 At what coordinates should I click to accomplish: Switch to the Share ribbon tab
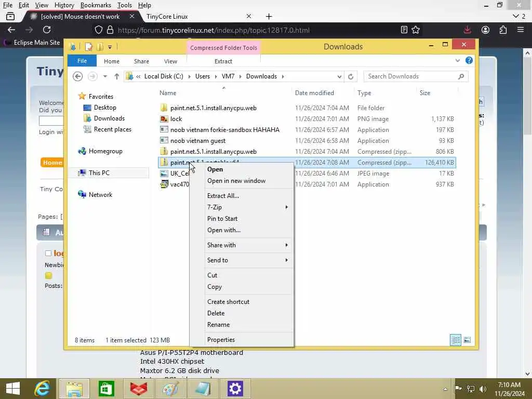pos(141,61)
